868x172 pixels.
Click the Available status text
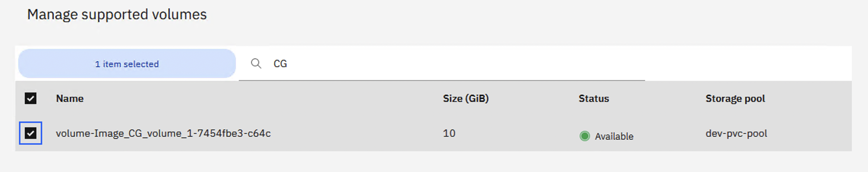(614, 136)
